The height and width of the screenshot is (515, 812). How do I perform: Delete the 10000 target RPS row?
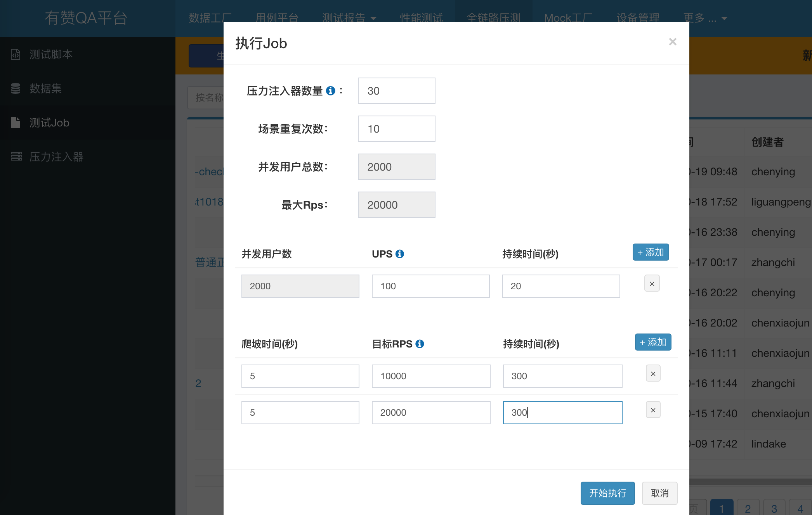653,374
